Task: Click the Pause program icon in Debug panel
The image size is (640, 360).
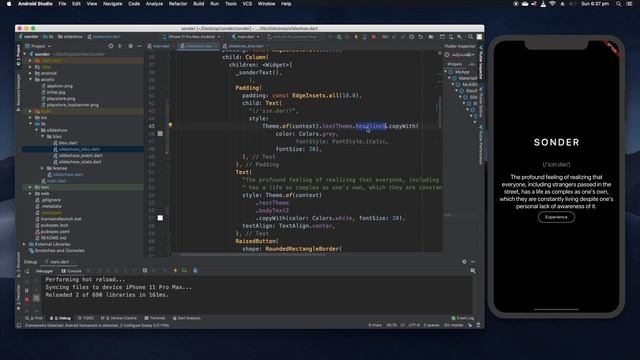Action: 27,290
